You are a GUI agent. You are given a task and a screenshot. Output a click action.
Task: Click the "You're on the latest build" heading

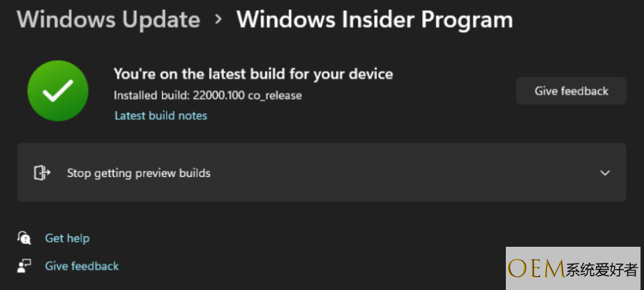(253, 73)
